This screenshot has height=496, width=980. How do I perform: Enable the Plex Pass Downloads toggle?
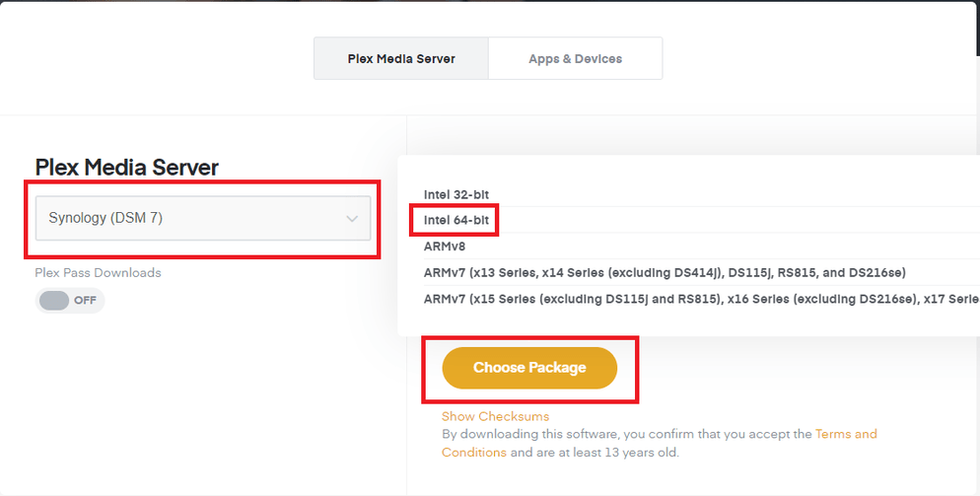point(70,300)
